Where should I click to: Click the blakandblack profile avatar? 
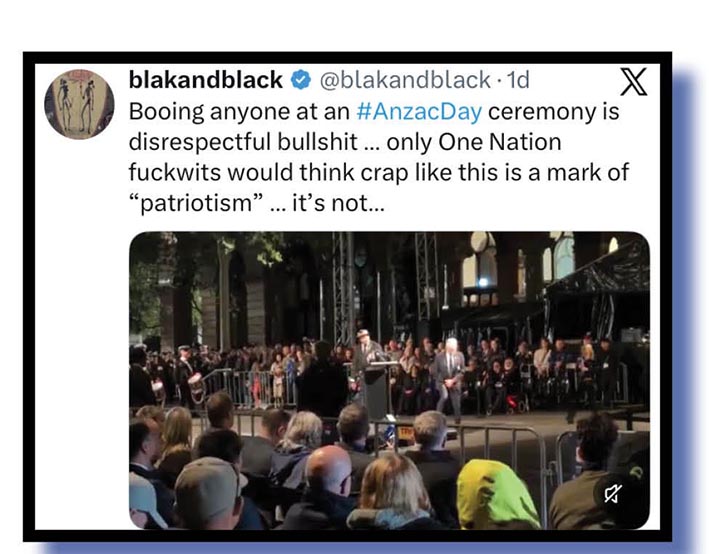click(79, 104)
